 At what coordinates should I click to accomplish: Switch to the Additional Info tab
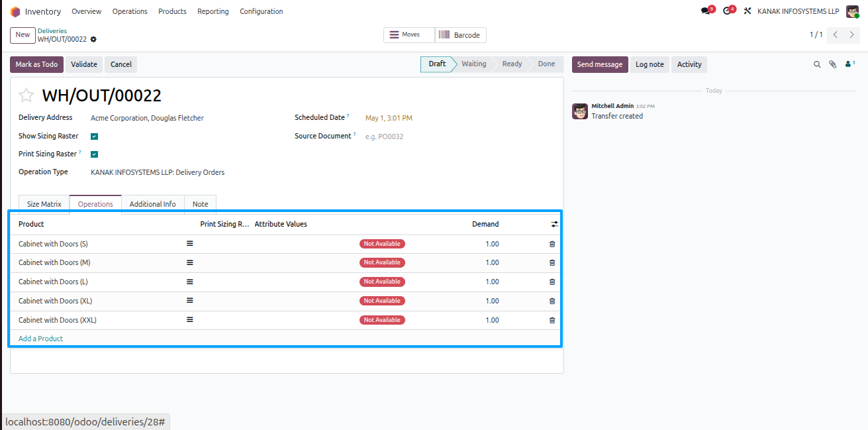(152, 204)
